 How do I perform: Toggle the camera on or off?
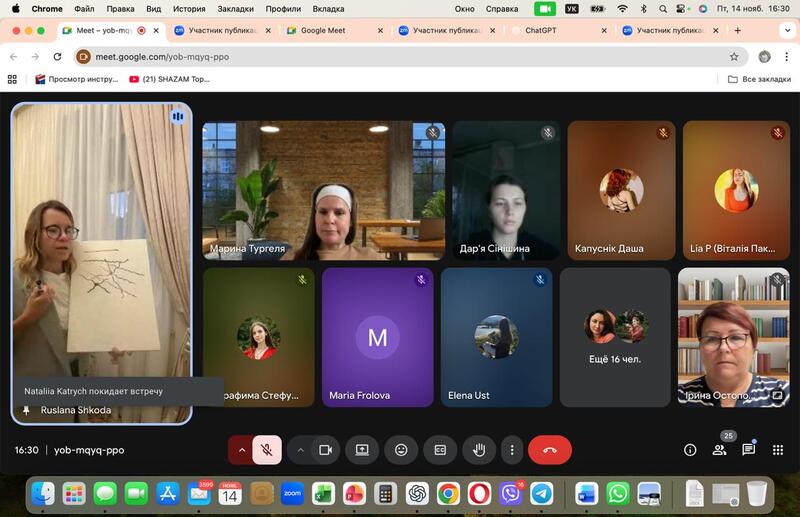[x=325, y=450]
